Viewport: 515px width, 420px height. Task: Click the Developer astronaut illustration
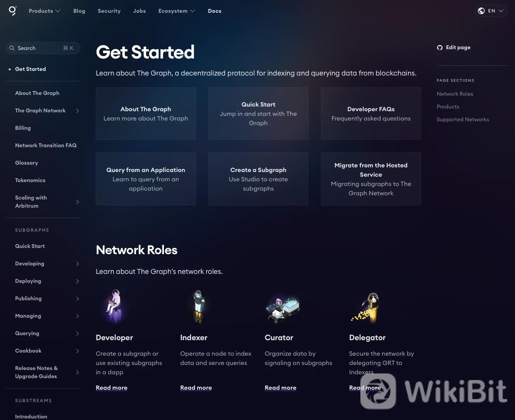(x=115, y=306)
